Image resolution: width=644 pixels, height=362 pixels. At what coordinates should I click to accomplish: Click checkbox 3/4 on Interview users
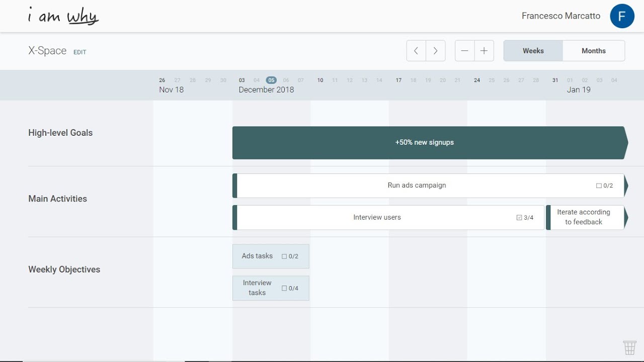point(519,218)
